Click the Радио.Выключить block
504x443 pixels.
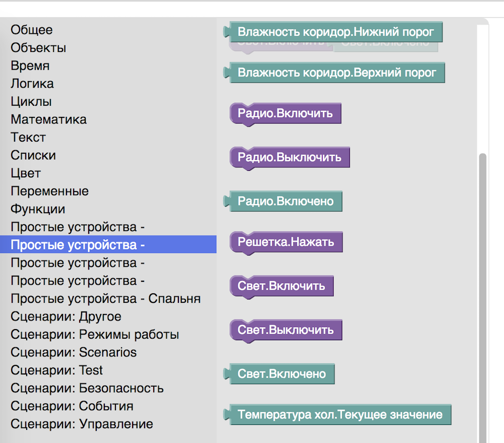click(x=289, y=157)
